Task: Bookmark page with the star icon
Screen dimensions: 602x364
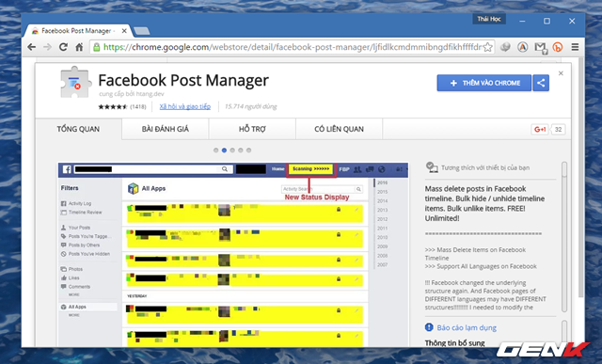Action: click(487, 47)
